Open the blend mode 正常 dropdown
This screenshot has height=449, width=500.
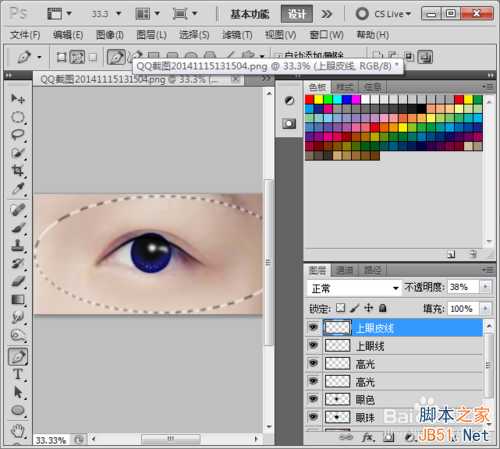point(354,288)
